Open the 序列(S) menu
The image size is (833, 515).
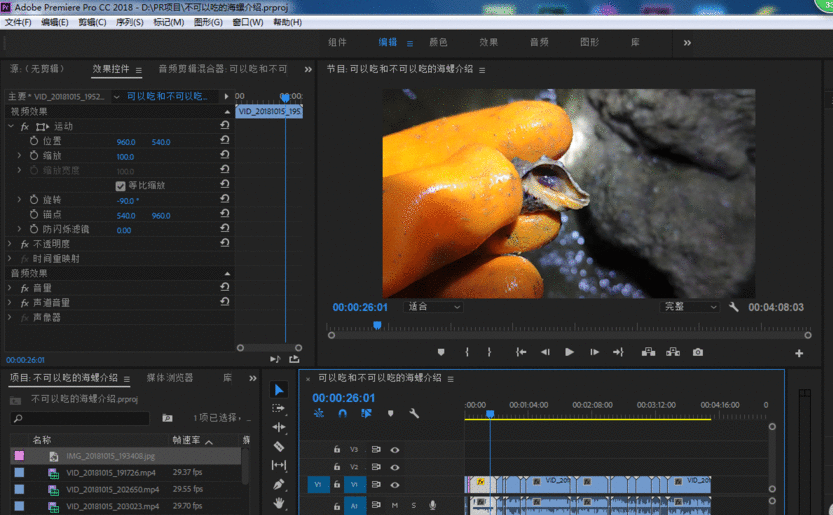point(129,22)
